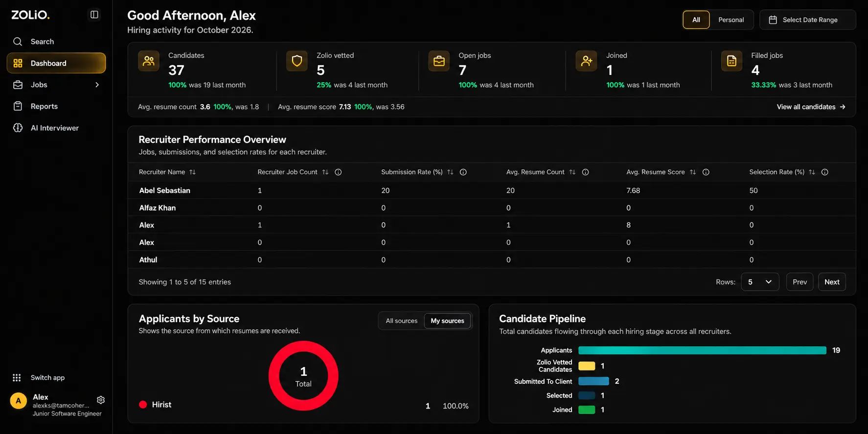
Task: Show My sources in Applicants by Source
Action: [x=447, y=321]
